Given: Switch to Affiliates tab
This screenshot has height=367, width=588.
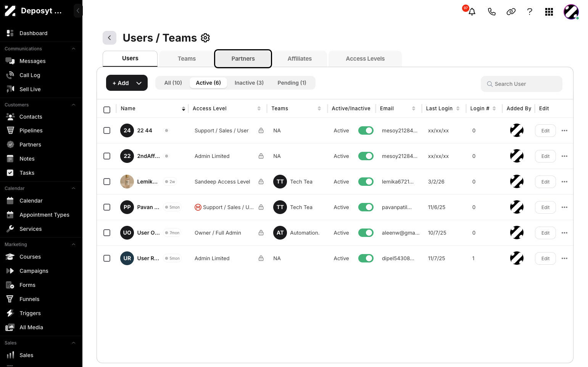Looking at the screenshot, I should [300, 59].
